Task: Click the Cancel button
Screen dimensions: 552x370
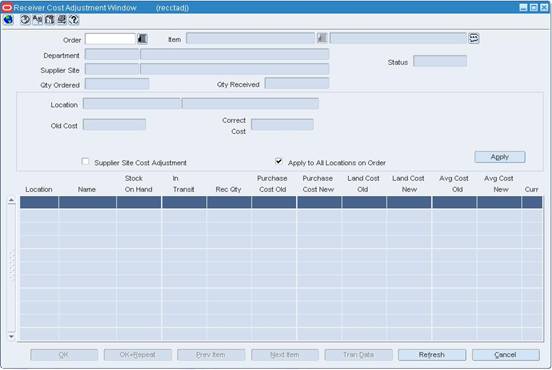Action: point(506,355)
